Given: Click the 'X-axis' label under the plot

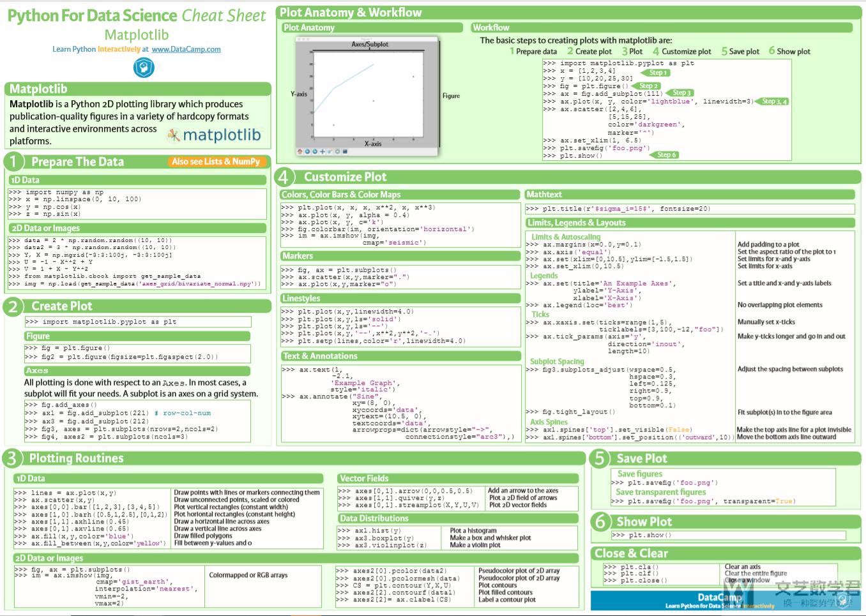Looking at the screenshot, I should [373, 144].
